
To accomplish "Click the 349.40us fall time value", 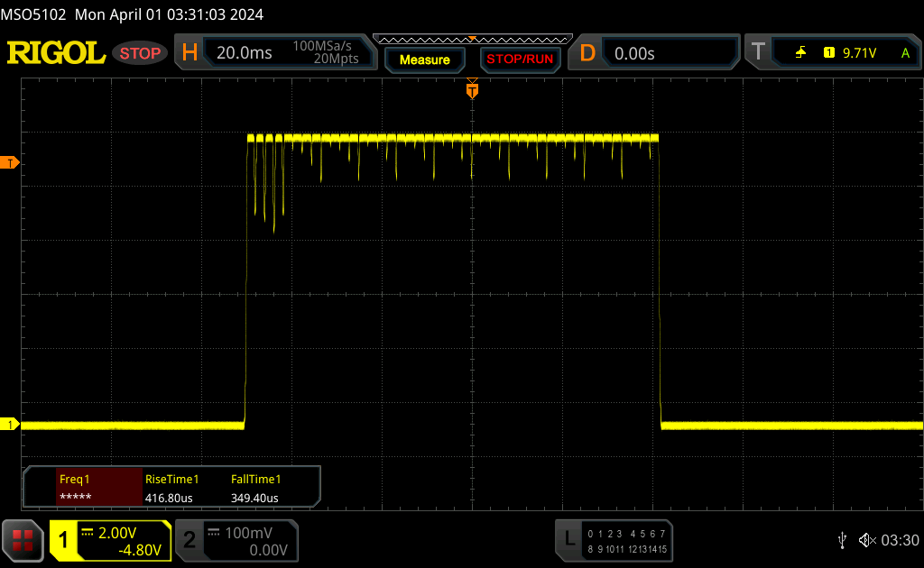I will [254, 498].
